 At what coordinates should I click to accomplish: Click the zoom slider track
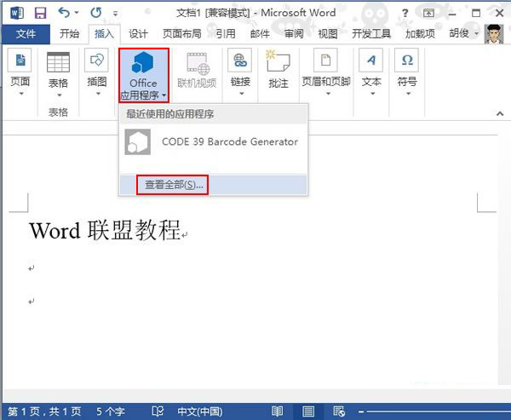(x=439, y=411)
